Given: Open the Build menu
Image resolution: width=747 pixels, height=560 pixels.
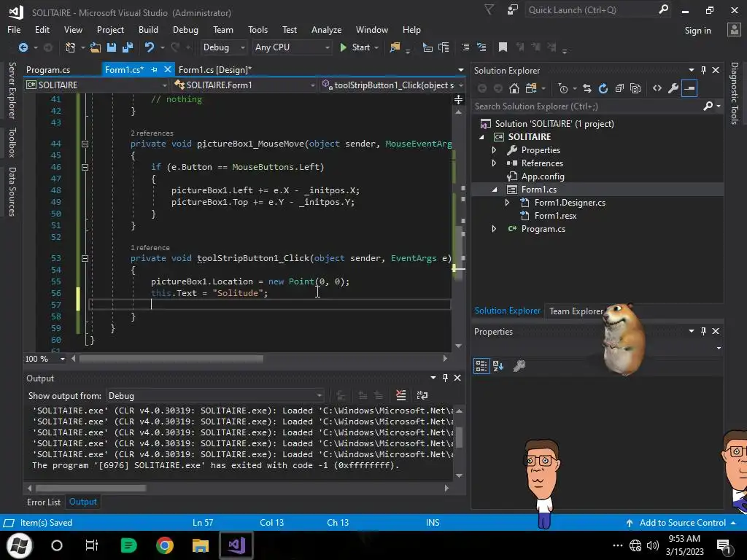Looking at the screenshot, I should [148, 29].
